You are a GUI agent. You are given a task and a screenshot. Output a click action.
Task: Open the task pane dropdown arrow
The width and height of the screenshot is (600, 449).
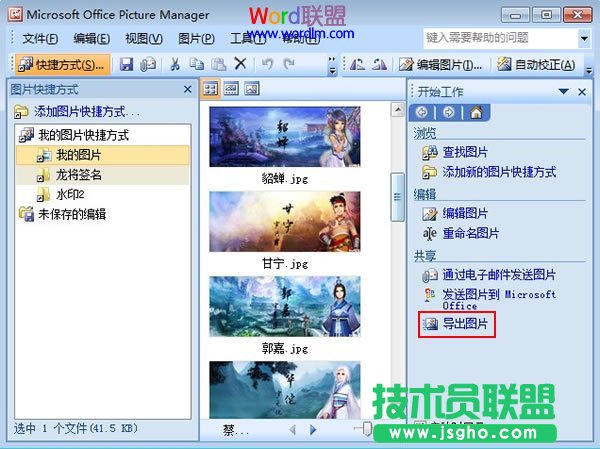565,91
